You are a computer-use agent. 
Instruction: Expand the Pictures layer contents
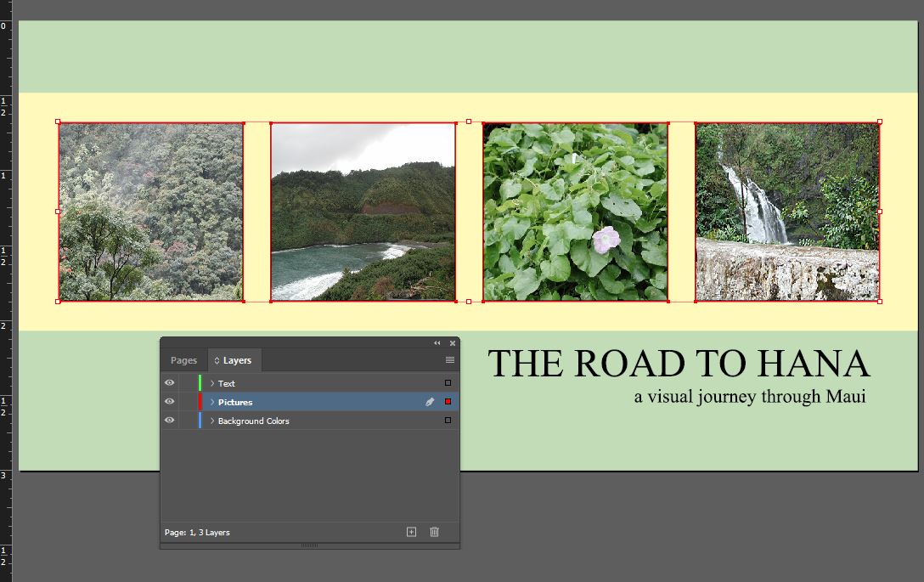click(212, 402)
